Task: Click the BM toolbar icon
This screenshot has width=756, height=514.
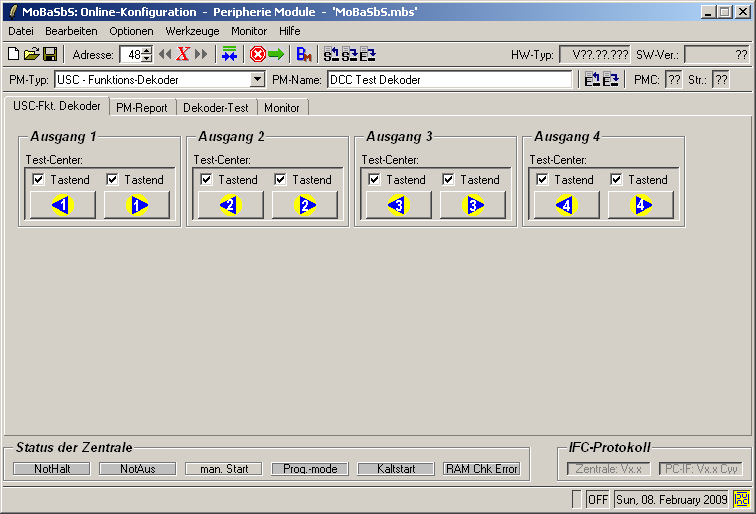Action: coord(304,54)
